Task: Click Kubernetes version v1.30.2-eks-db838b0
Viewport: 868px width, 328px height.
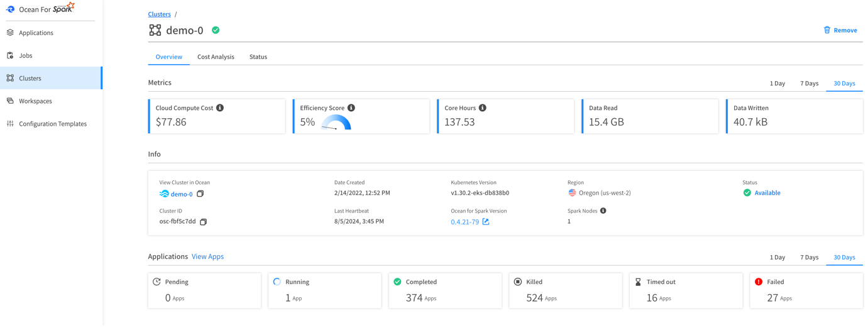Action: coord(480,193)
